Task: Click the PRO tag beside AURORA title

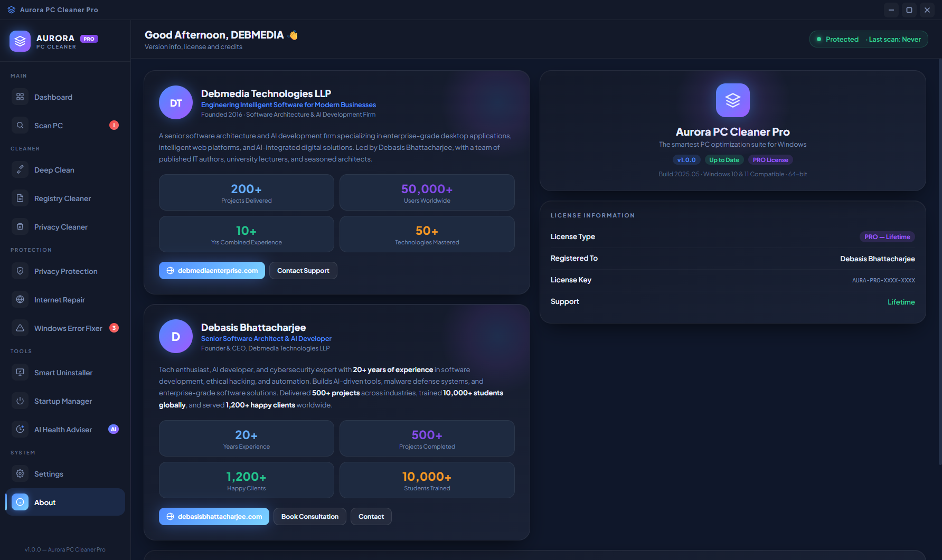Action: (x=89, y=39)
